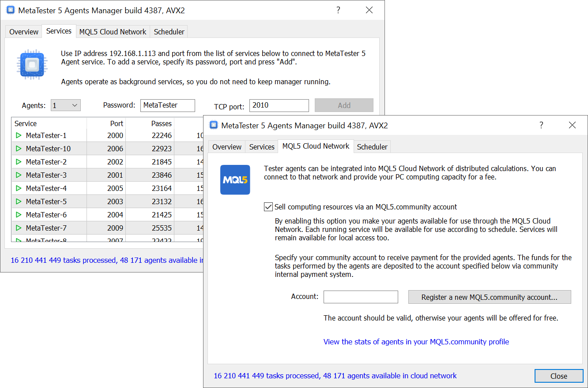Viewport: 588px width, 388px height.
Task: Click the green play icon for MetaTester-1
Action: pyautogui.click(x=19, y=135)
